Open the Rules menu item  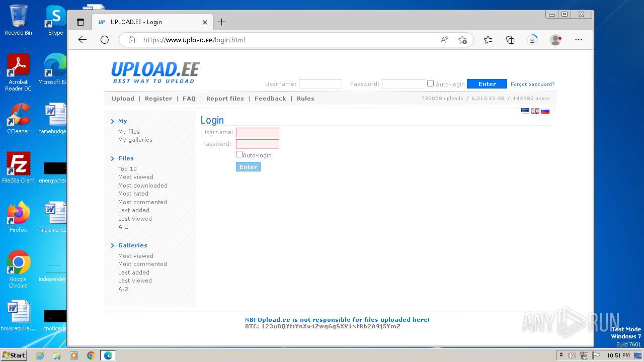point(305,99)
